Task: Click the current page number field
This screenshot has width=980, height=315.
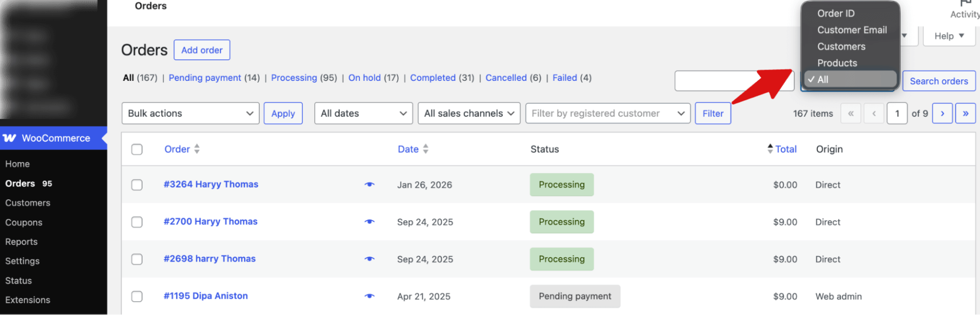Action: point(897,113)
